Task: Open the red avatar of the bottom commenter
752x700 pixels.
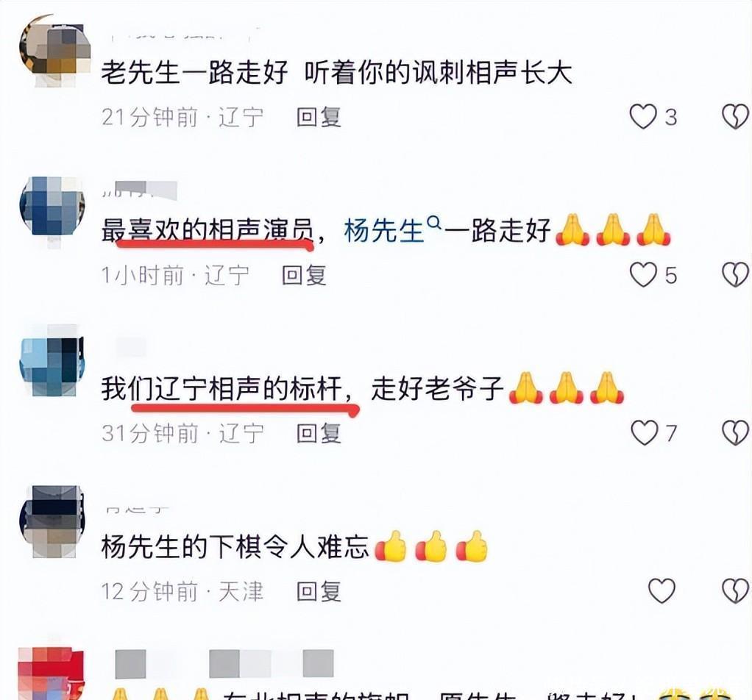Action: pos(51,674)
